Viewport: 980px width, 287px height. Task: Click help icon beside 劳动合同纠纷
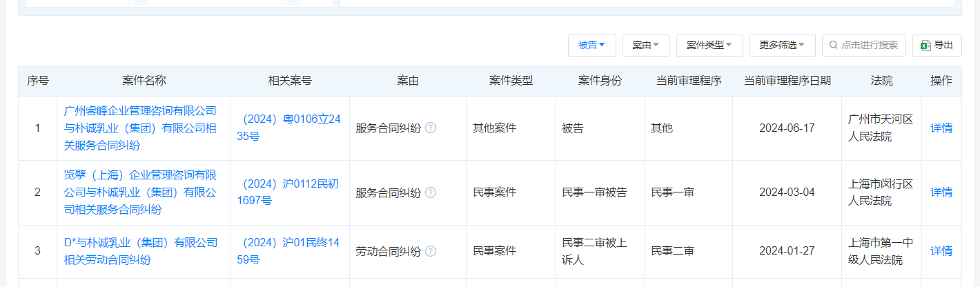point(431,251)
